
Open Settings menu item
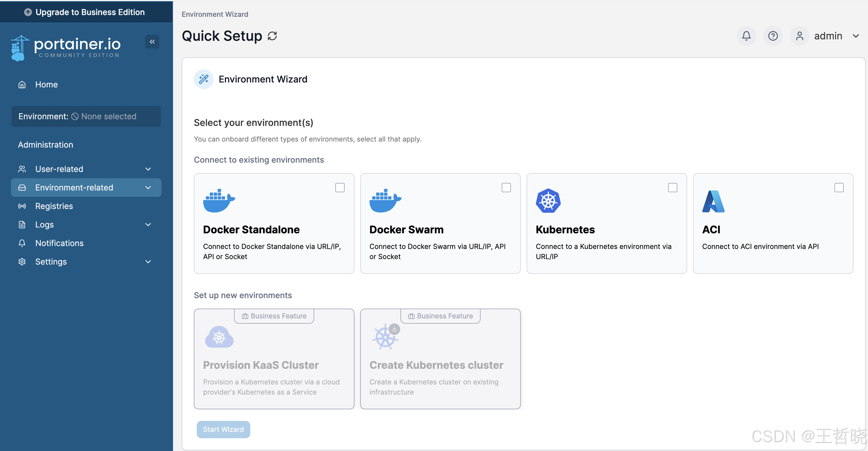pos(86,262)
